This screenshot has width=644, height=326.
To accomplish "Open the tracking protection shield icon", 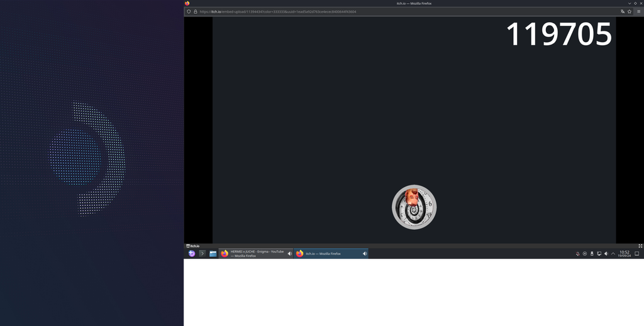I will (x=189, y=11).
